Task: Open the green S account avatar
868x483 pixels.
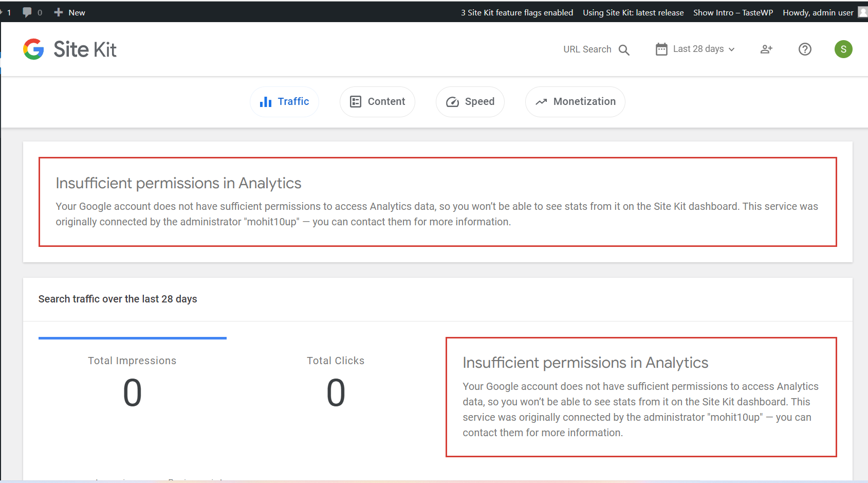Action: coord(843,49)
